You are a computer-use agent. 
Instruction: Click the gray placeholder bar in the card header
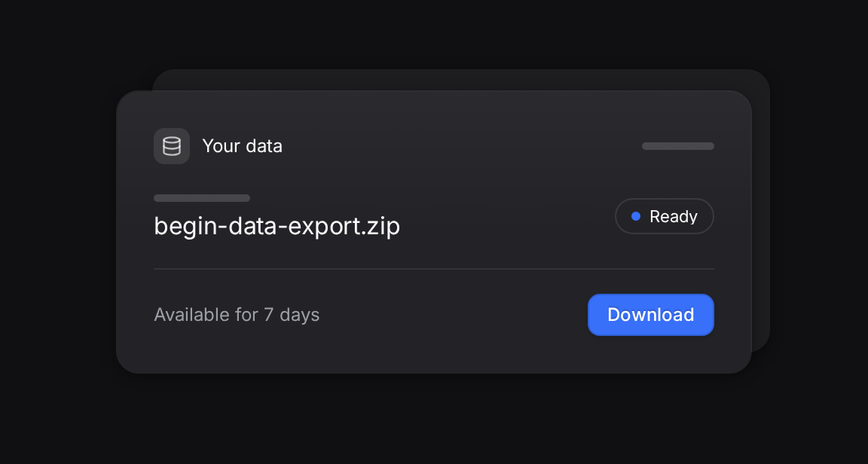pyautogui.click(x=678, y=146)
